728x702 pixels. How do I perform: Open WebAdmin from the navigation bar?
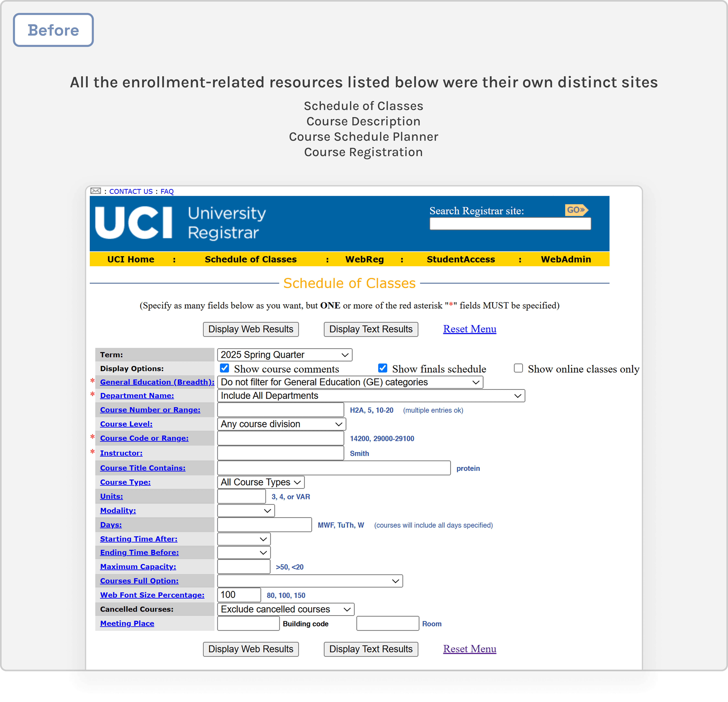click(566, 259)
